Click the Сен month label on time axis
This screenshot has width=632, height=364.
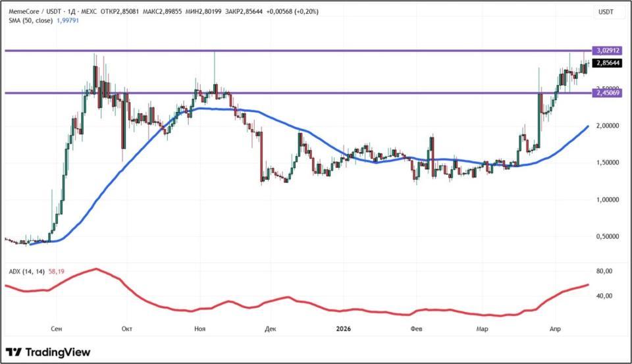[x=57, y=327]
